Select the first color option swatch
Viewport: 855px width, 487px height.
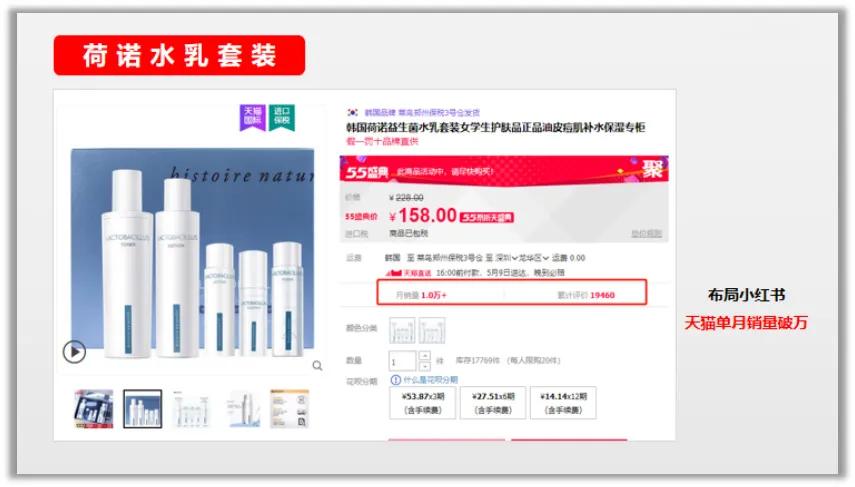pos(402,330)
